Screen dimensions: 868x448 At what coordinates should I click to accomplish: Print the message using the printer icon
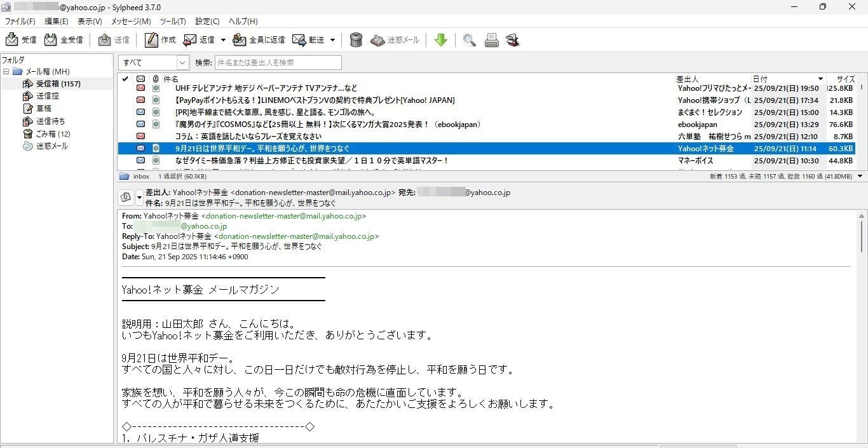tap(491, 40)
